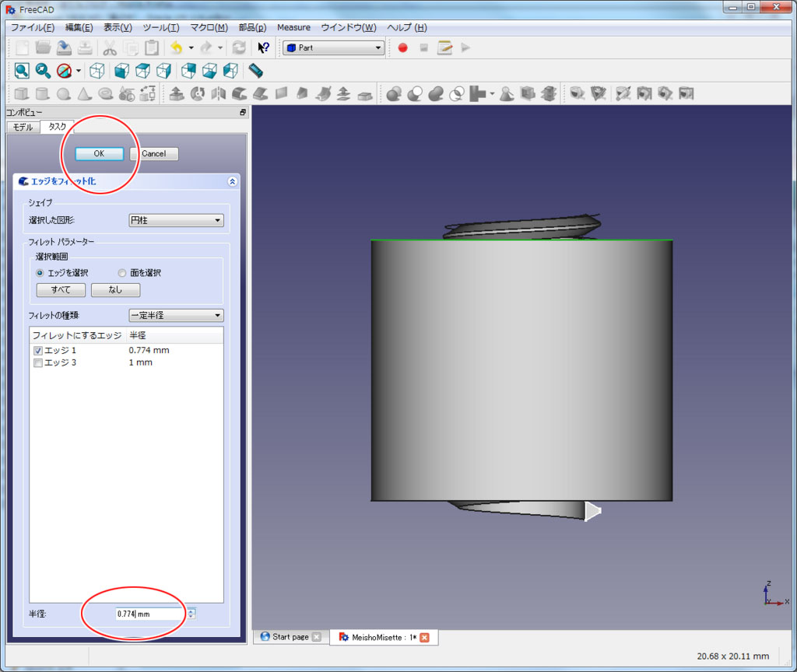Open the Macros notepad icon
The height and width of the screenshot is (672, 797).
point(444,47)
